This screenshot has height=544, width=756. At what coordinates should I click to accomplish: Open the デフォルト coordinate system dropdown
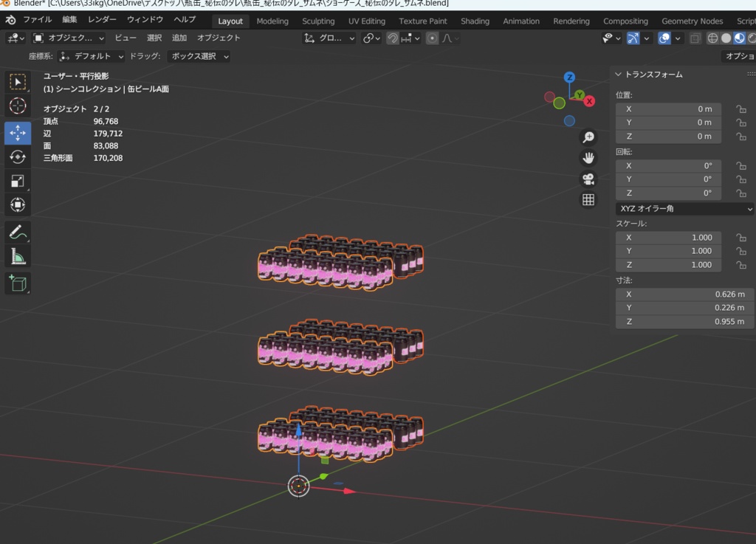click(91, 56)
